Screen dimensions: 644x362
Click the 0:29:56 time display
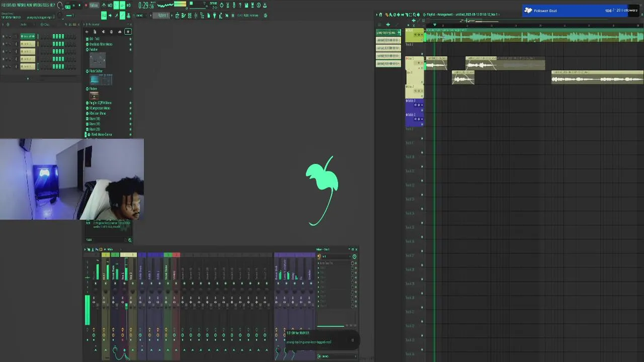(x=146, y=6)
